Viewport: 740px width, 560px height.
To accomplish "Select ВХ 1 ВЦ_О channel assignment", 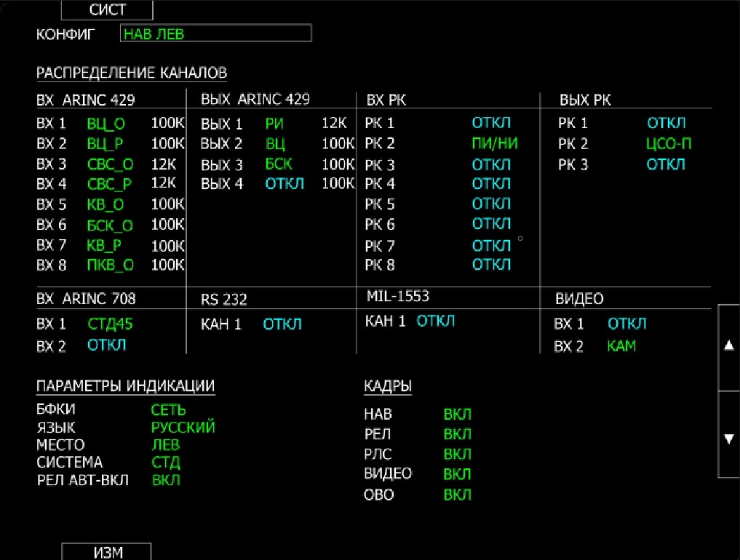I will click(x=106, y=124).
